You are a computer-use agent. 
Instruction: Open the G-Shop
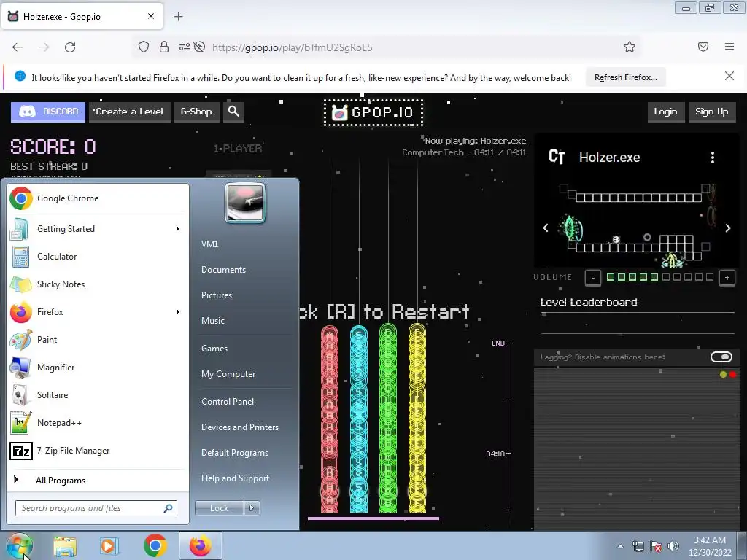point(196,112)
